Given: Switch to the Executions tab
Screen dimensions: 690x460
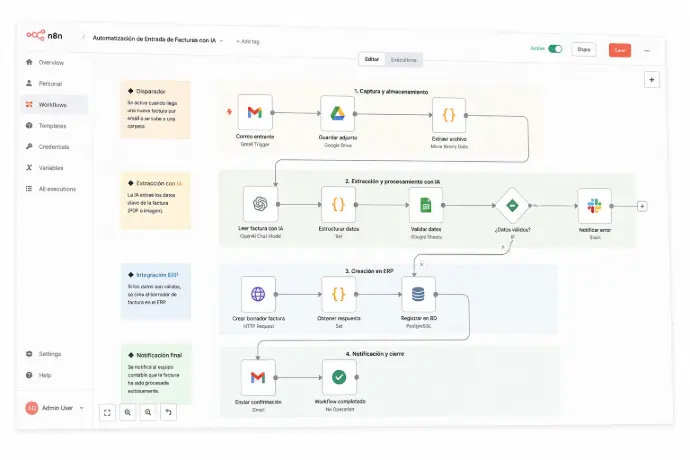Looking at the screenshot, I should [404, 60].
